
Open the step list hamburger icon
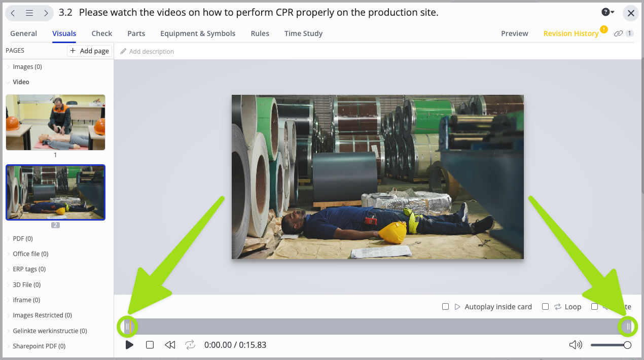point(29,13)
